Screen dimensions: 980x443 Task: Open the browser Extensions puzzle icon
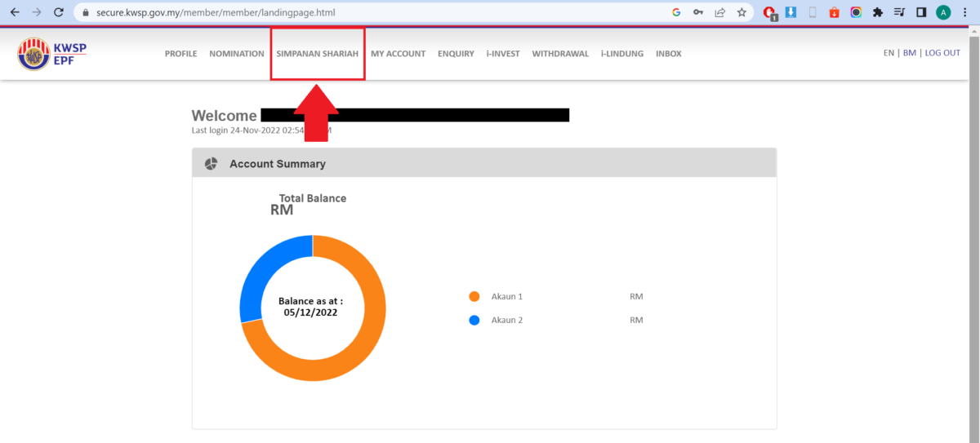[x=878, y=12]
